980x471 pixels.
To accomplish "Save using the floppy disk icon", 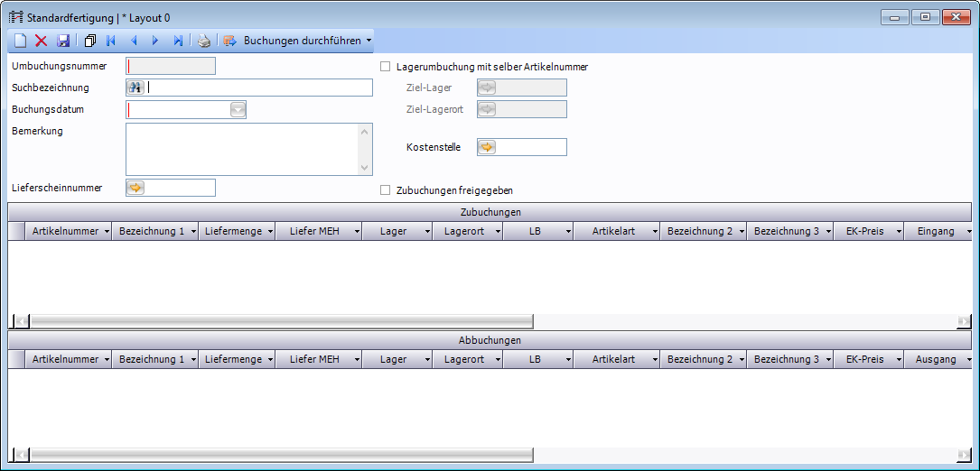I will pos(63,41).
